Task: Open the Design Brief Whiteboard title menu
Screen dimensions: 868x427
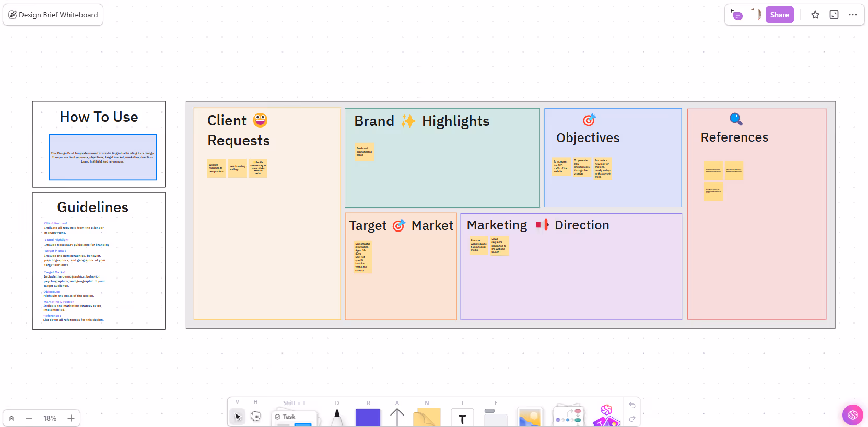Action: (x=52, y=15)
